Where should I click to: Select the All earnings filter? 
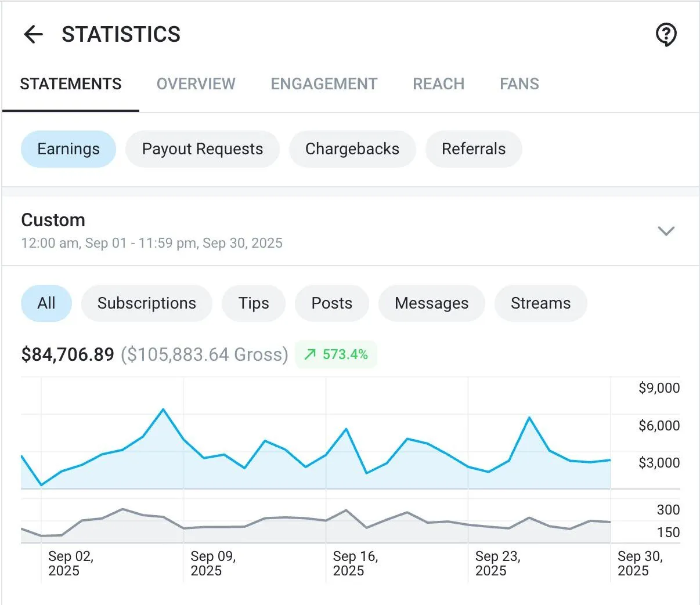tap(46, 303)
